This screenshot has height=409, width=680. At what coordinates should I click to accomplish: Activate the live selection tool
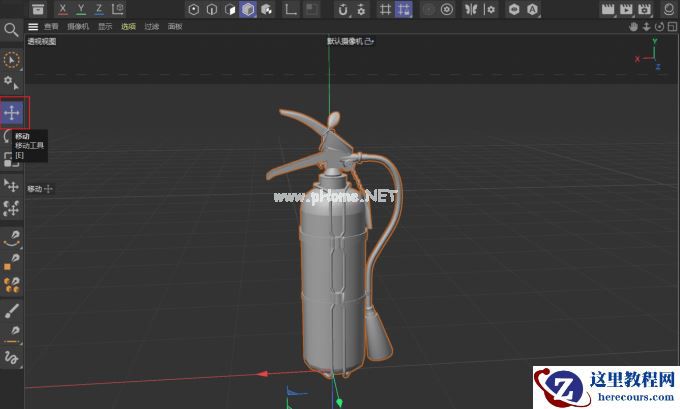(12, 59)
